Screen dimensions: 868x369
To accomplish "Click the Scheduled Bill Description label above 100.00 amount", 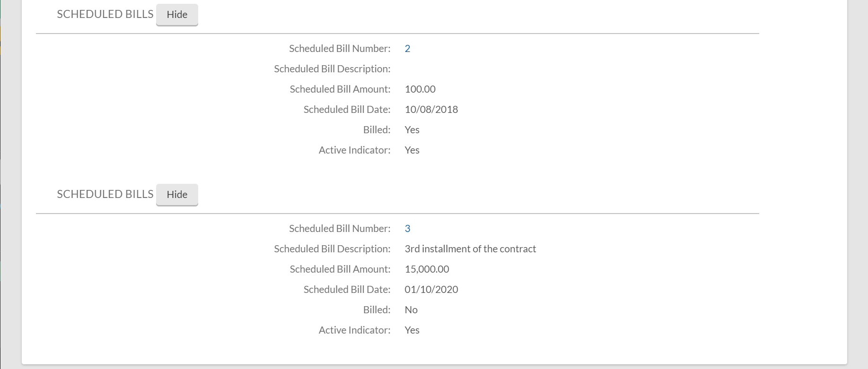I will click(x=332, y=69).
